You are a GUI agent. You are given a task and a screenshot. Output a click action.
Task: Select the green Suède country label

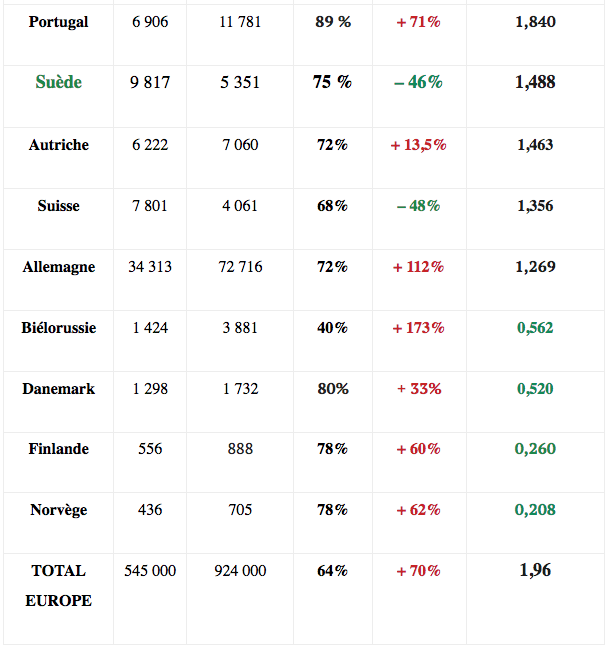pos(58,83)
